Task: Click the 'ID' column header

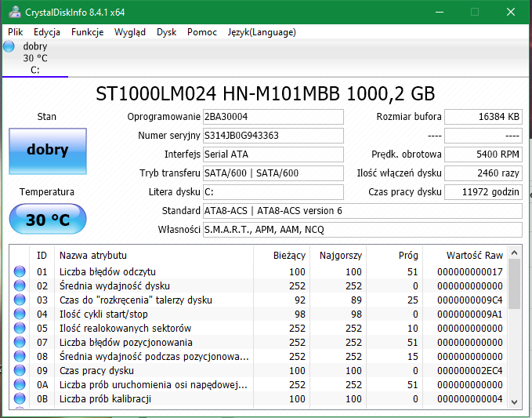Action: [42, 256]
